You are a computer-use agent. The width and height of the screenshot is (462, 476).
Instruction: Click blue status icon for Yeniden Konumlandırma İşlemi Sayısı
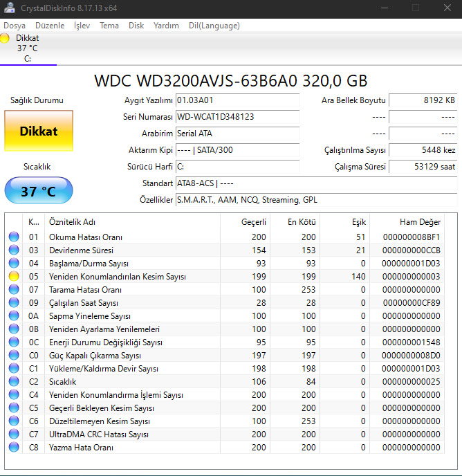coord(14,394)
